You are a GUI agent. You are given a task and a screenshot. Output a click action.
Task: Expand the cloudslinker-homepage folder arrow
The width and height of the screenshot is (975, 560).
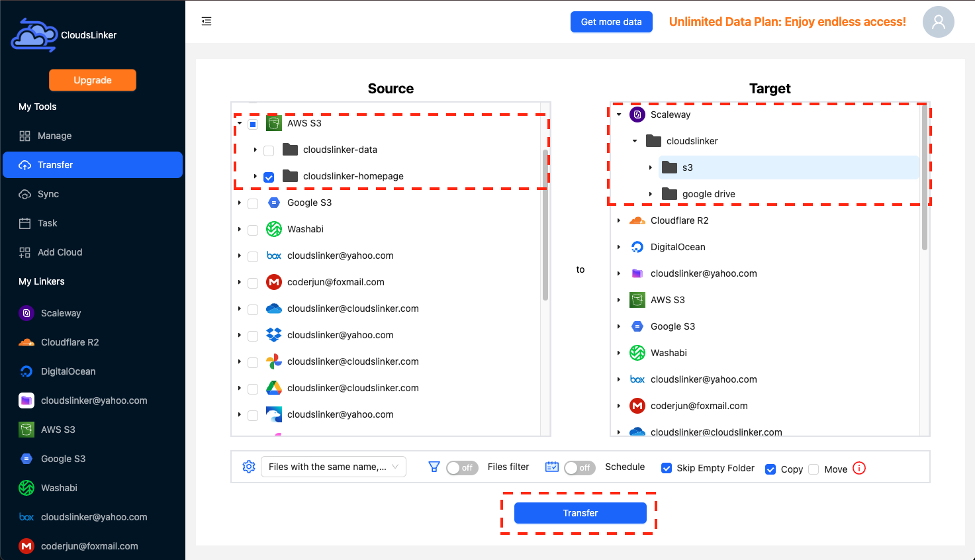click(255, 176)
